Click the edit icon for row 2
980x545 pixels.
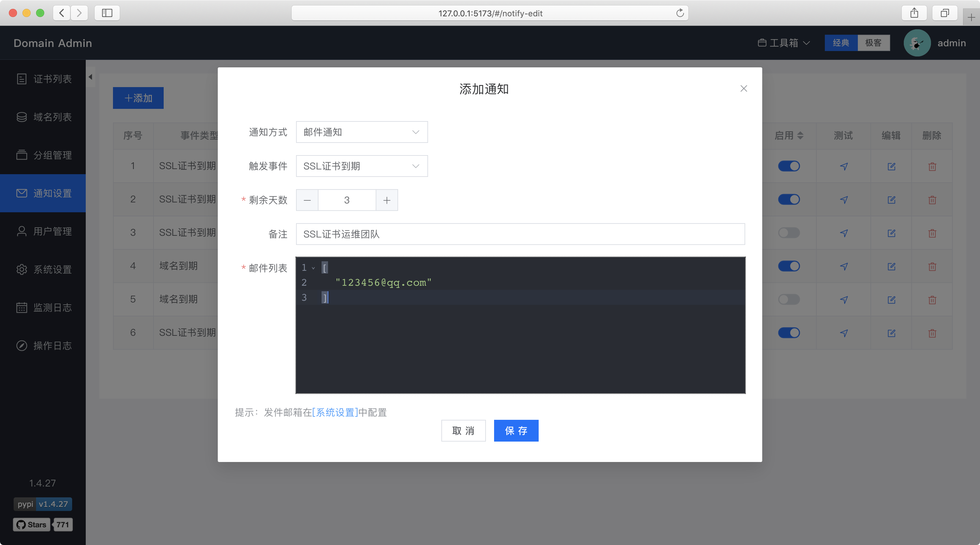pos(891,200)
